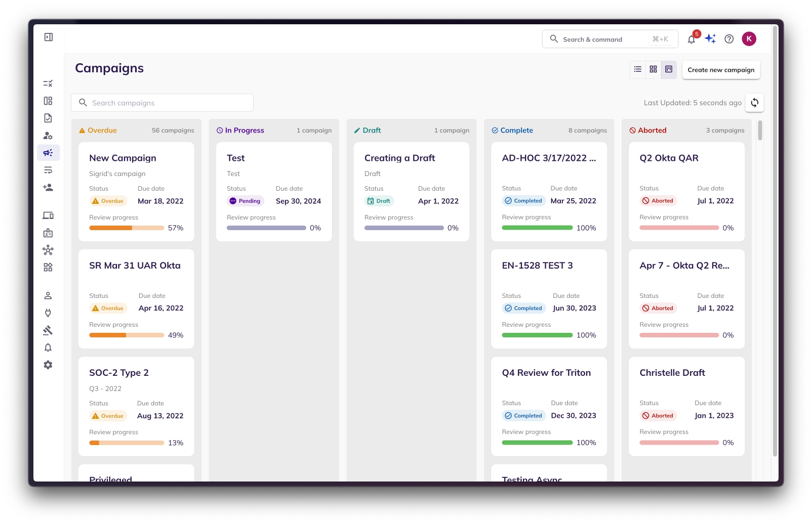Expand the collapsed sidebar panel
Viewport: 812px width, 524px height.
pos(49,37)
